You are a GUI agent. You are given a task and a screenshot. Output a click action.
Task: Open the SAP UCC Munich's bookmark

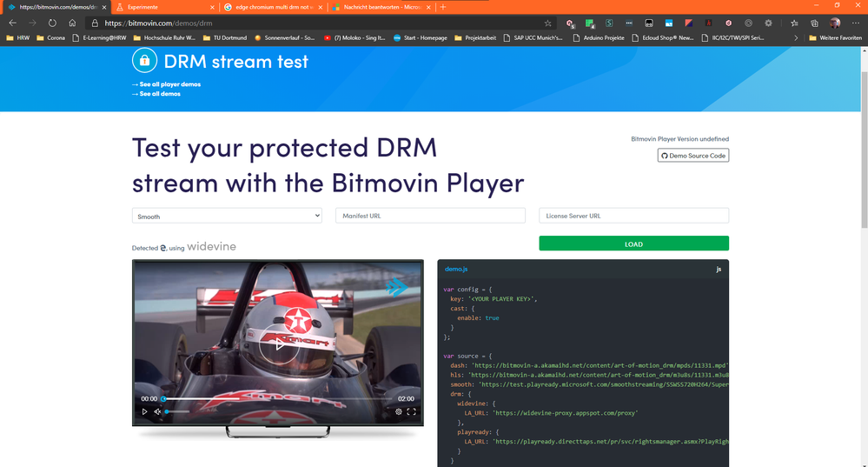pyautogui.click(x=533, y=38)
